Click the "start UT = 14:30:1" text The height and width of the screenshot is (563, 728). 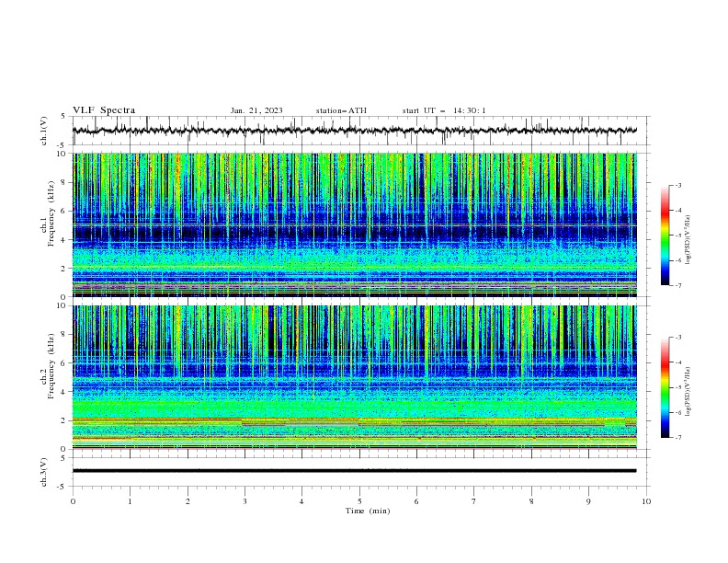coord(444,110)
